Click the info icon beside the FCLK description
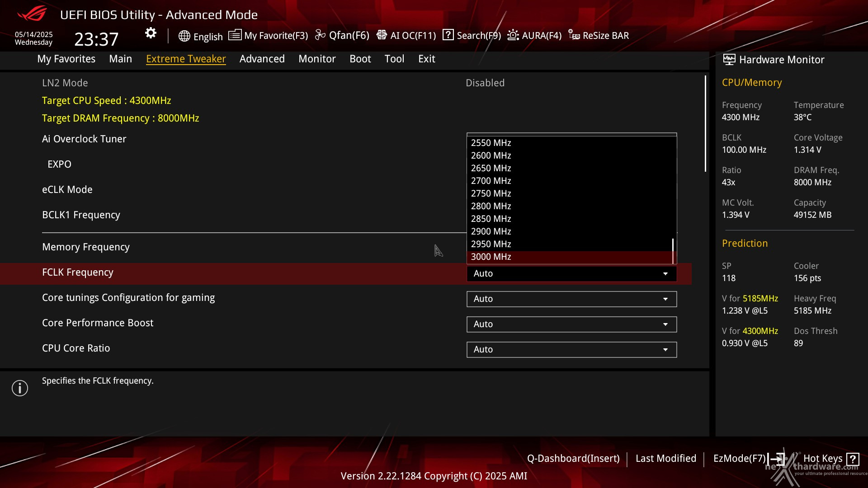868x488 pixels. click(x=20, y=388)
